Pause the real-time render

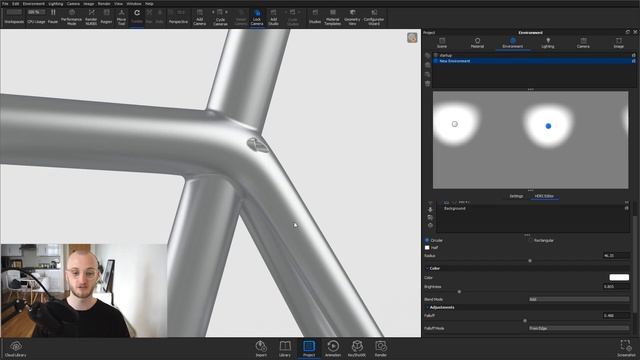(x=53, y=17)
